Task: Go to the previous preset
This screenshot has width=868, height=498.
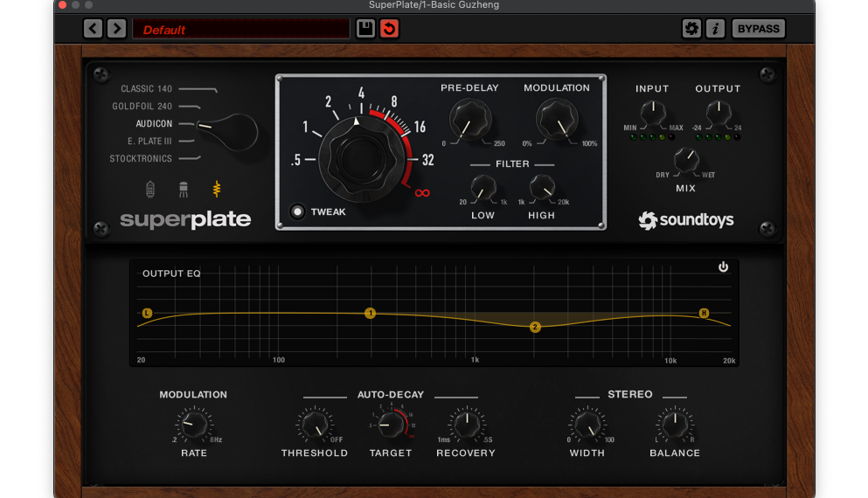Action: point(94,29)
